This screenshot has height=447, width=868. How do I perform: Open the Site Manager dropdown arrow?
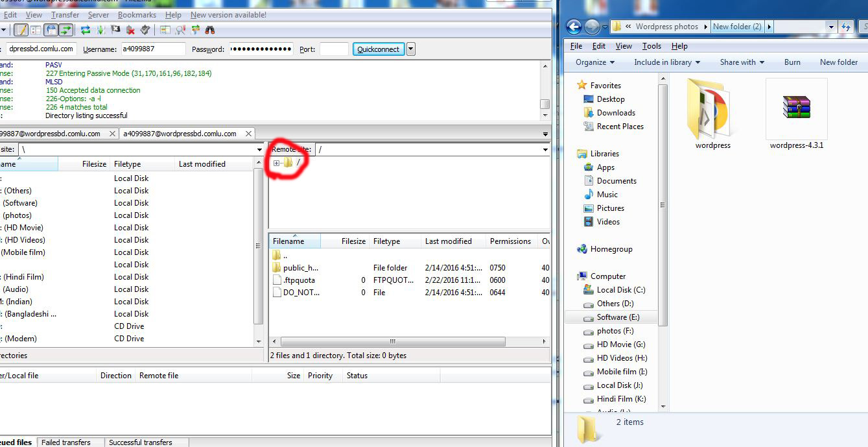(3, 30)
